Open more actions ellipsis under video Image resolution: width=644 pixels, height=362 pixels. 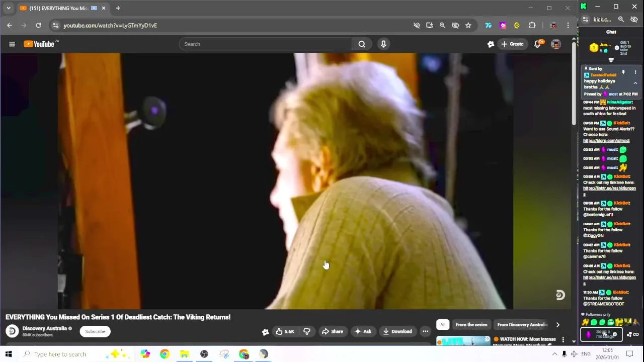[x=425, y=331]
